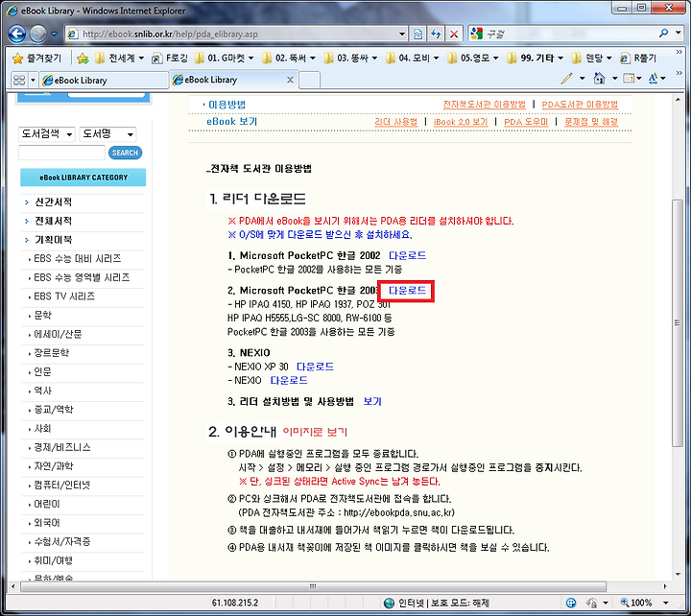
Task: Click the Home icon in command bar
Action: (x=599, y=79)
